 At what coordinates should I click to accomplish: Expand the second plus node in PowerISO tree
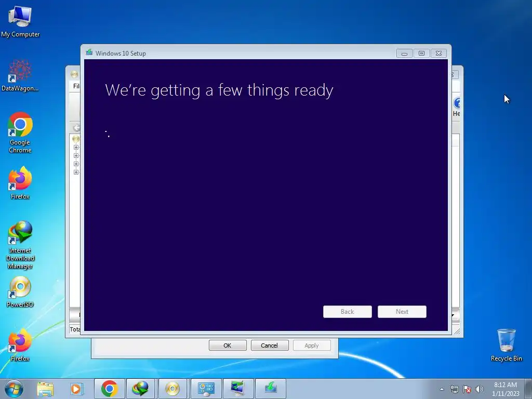(76, 155)
